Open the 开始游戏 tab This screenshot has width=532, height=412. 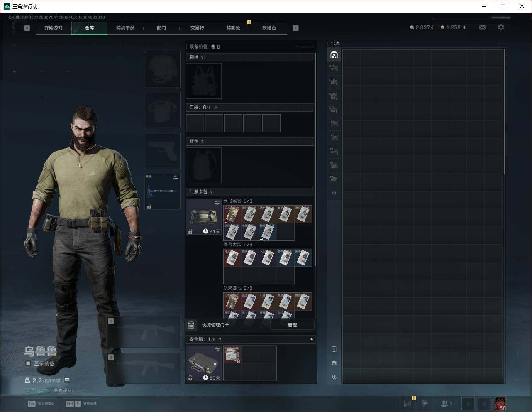pos(54,28)
